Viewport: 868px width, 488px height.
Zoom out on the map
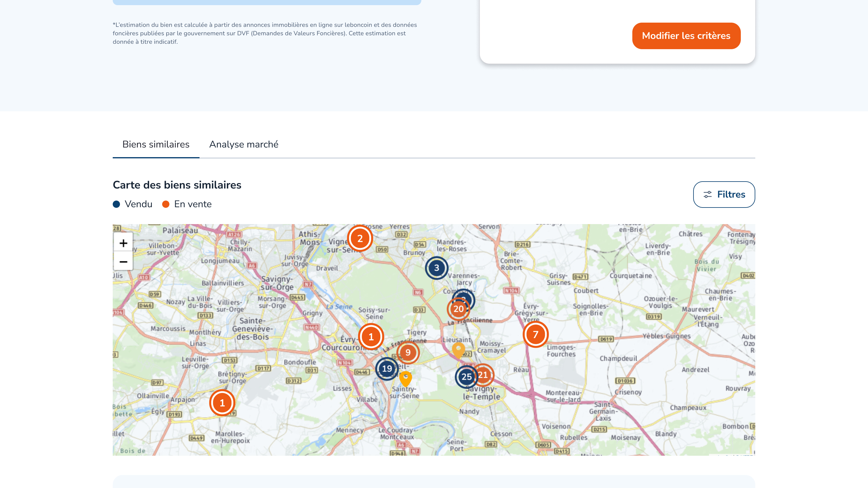[x=123, y=262]
